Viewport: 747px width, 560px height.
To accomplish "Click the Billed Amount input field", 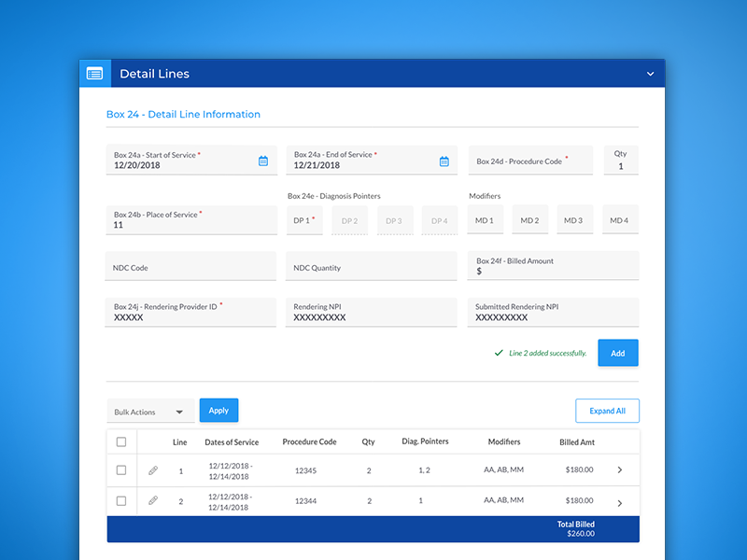I will [x=553, y=267].
